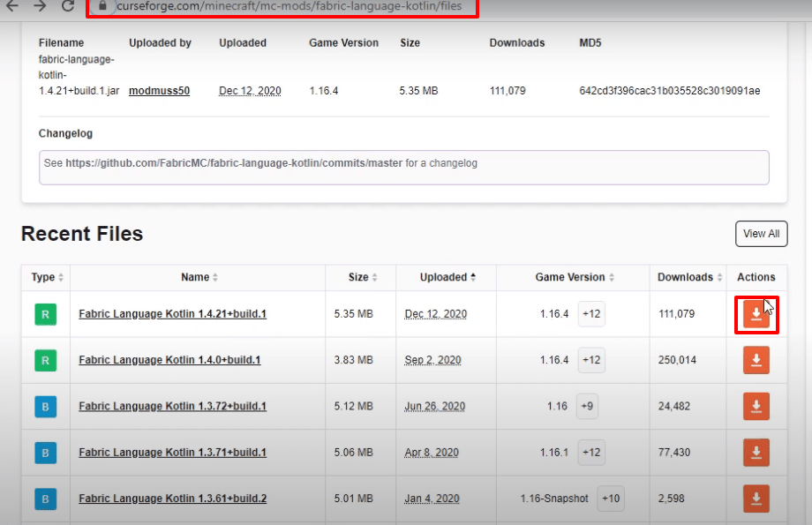Screen dimensions: 812x525
Task: Click the green R release badge for 1.4.21+build.1
Action: (x=46, y=314)
